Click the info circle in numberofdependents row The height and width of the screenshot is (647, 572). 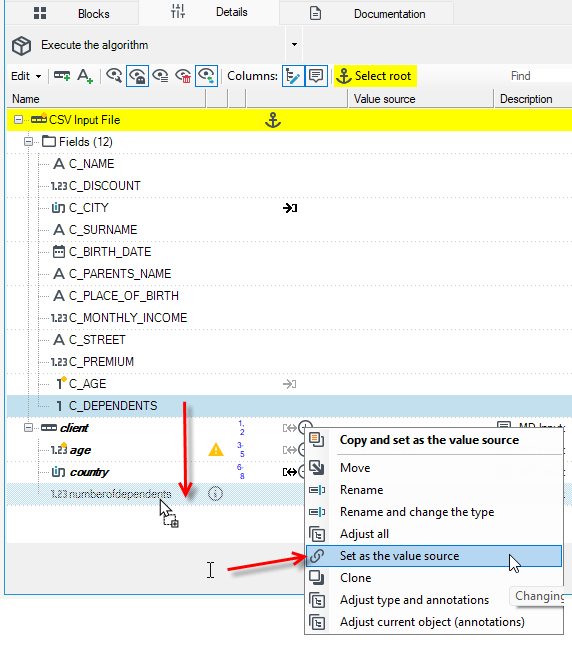click(215, 494)
